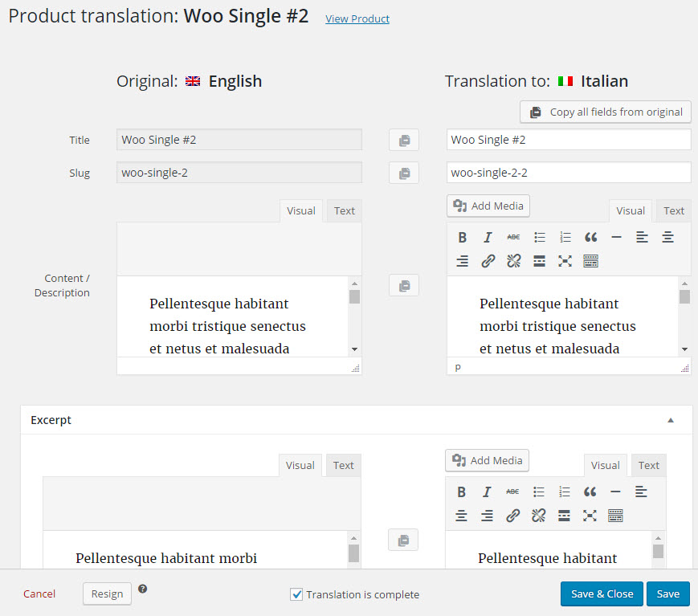Copy Title field from original
698x616 pixels.
[x=404, y=141]
